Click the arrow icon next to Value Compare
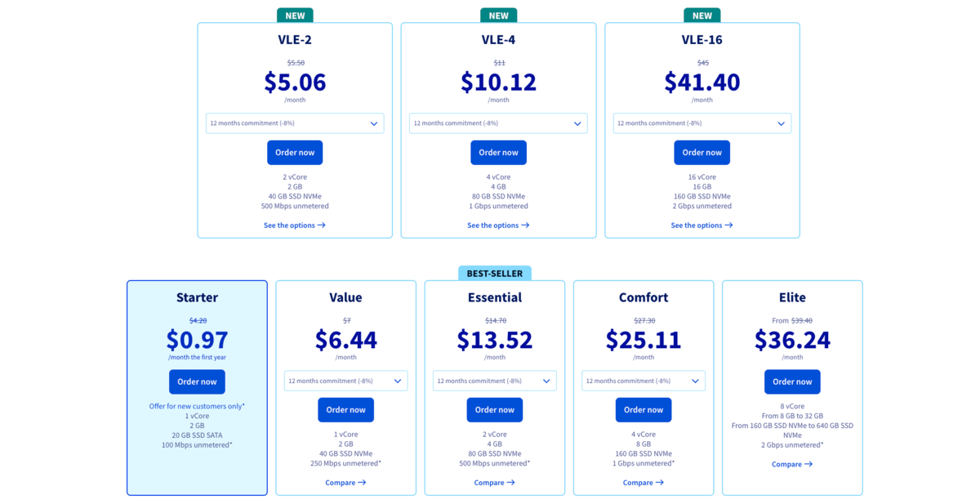The height and width of the screenshot is (504, 980). coord(362,483)
